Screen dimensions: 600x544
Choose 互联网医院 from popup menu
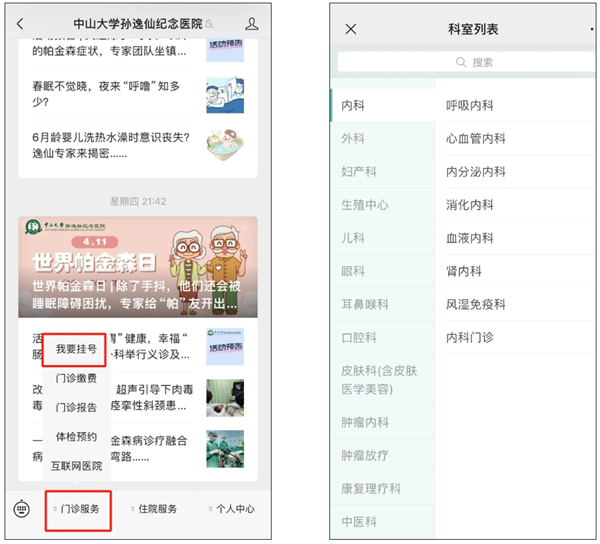(x=76, y=466)
